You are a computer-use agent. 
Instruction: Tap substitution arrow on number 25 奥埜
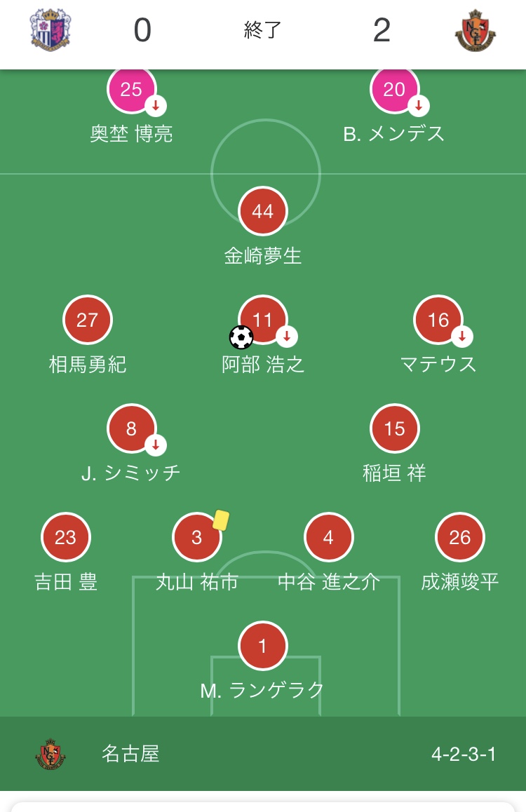(x=156, y=106)
